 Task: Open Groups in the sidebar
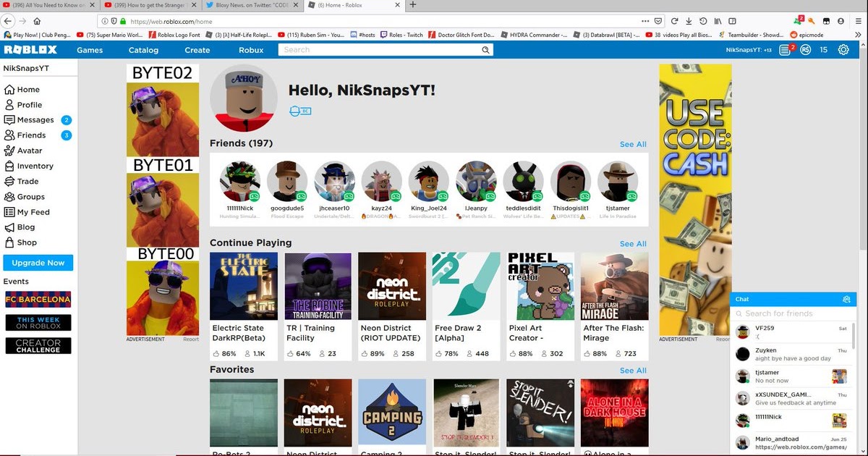tap(24, 196)
